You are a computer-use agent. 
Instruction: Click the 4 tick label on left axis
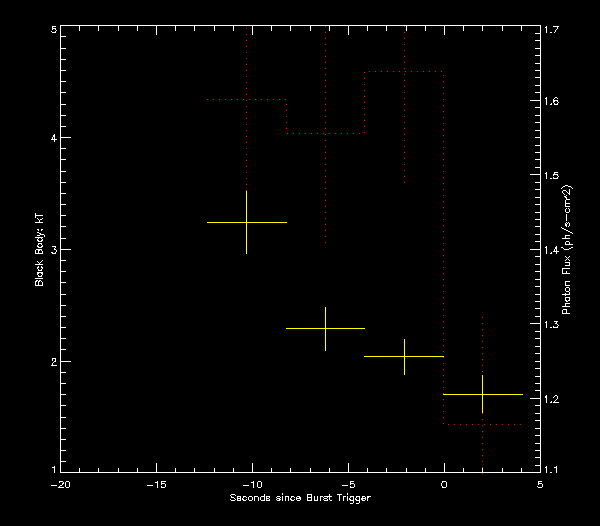52,139
